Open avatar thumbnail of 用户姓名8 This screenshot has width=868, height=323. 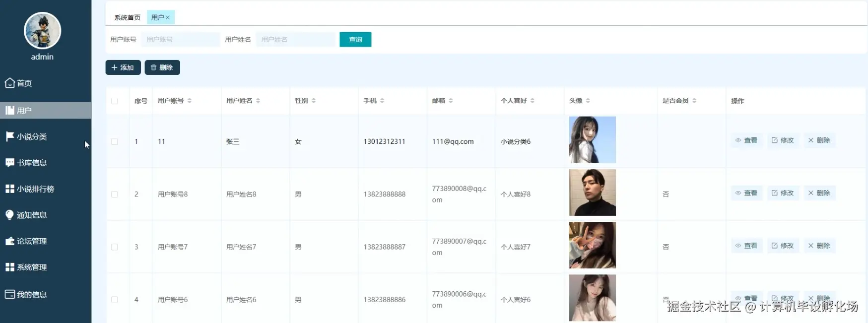pyautogui.click(x=593, y=193)
